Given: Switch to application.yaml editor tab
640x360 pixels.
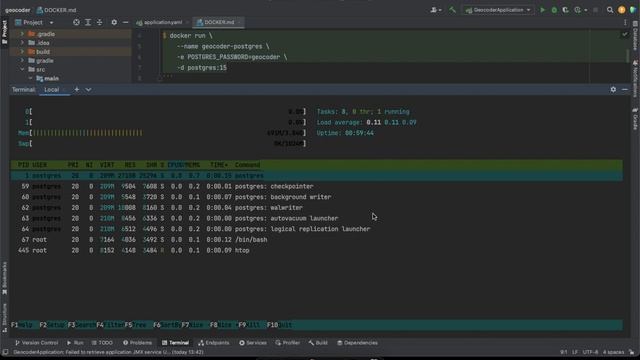Looking at the screenshot, I should (162, 22).
